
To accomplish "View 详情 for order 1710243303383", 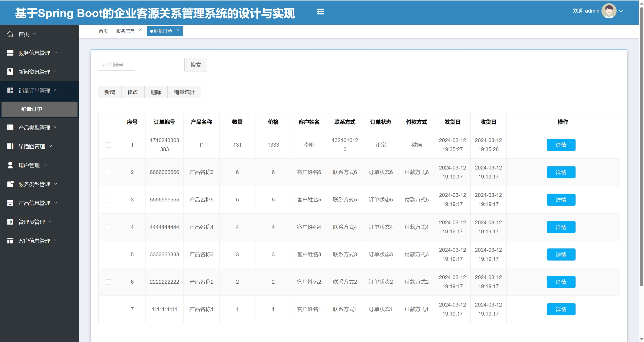I will point(561,145).
